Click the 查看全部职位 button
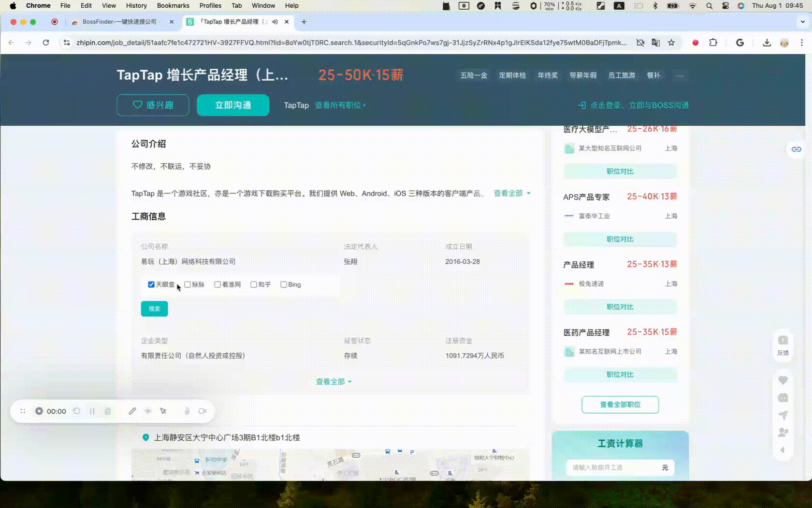Screen dimensions: 812x508 click(620, 404)
